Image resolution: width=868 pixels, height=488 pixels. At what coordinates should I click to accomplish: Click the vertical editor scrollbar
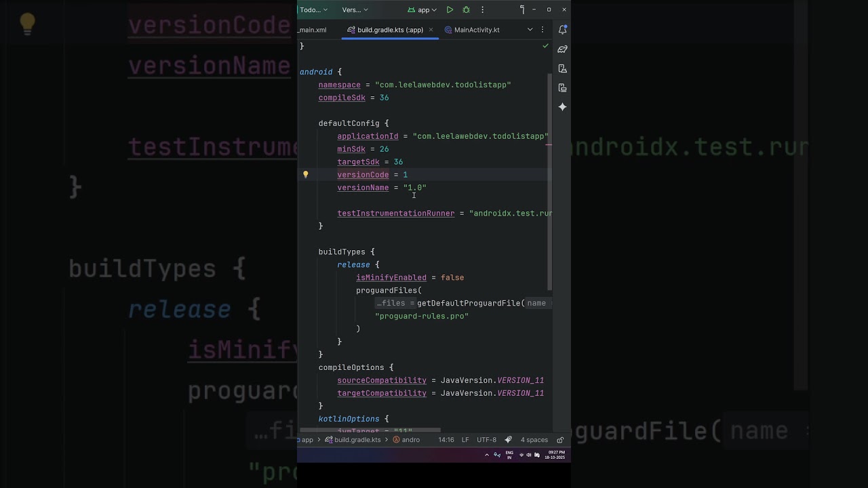coord(550,182)
